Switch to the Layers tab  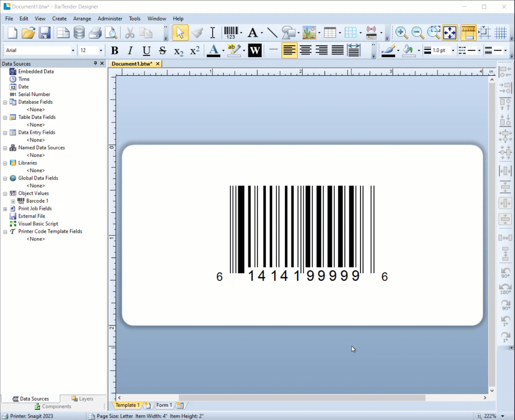click(x=82, y=399)
